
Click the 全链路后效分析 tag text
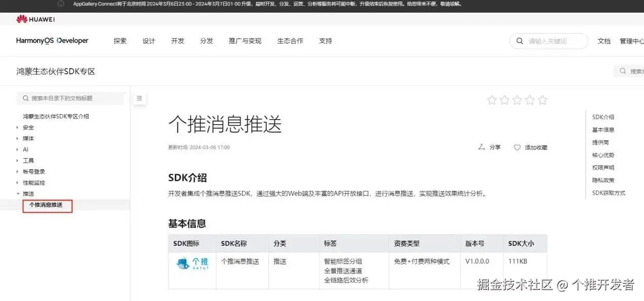(x=346, y=280)
